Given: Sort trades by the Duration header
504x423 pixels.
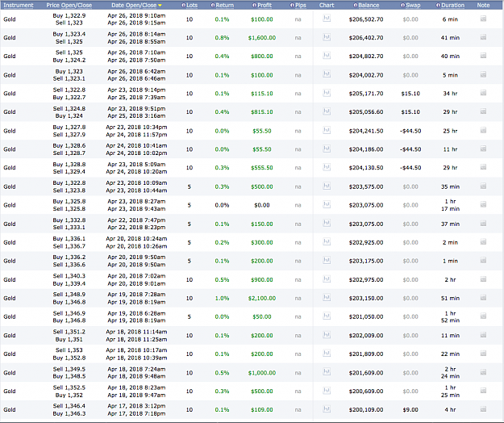Looking at the screenshot, I should point(452,5).
